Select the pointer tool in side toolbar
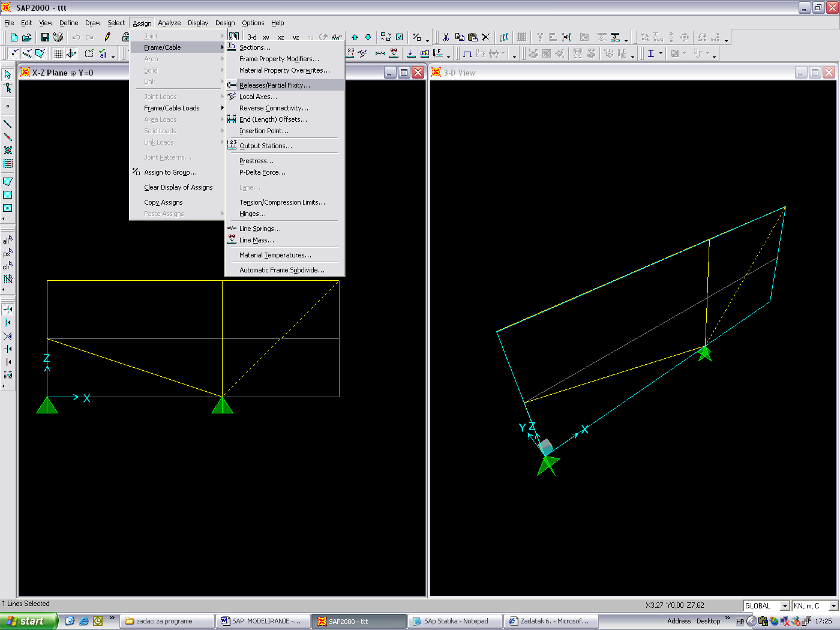The image size is (840, 630). pos(8,75)
